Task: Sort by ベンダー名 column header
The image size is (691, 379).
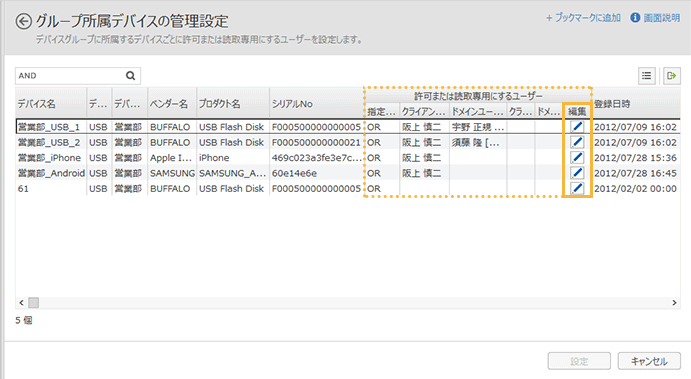Action: pyautogui.click(x=172, y=104)
